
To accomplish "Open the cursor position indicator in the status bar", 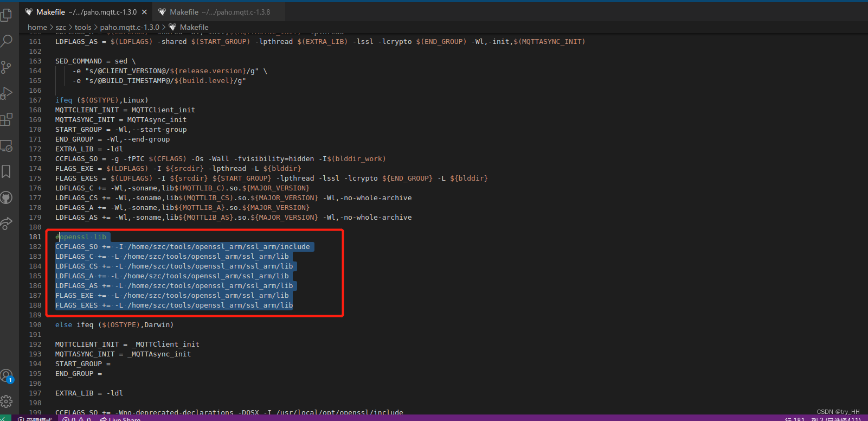I will 822,419.
